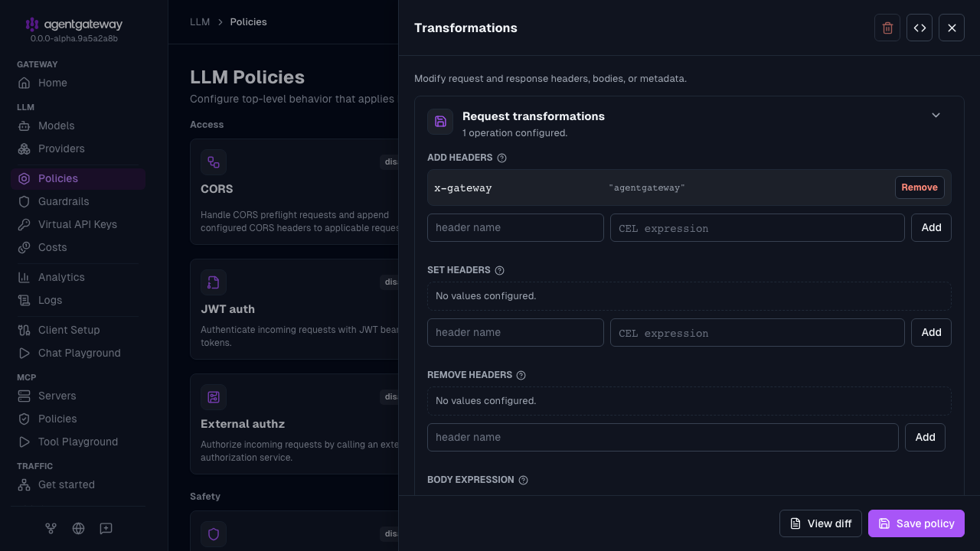Viewport: 980px width, 551px height.
Task: Switch to code view with brackets icon
Action: pyautogui.click(x=920, y=28)
